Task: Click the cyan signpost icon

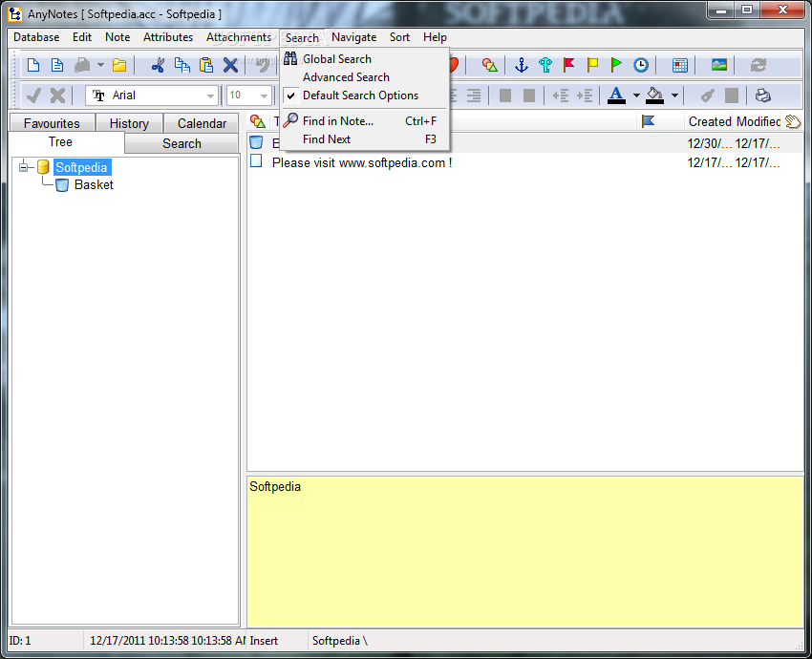Action: click(545, 65)
